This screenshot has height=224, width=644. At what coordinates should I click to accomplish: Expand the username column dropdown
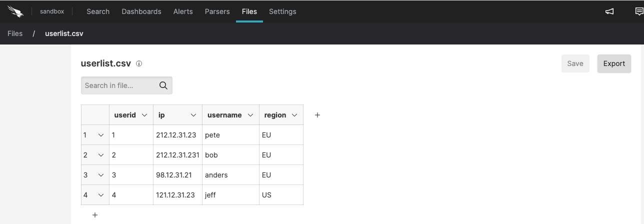click(x=250, y=115)
